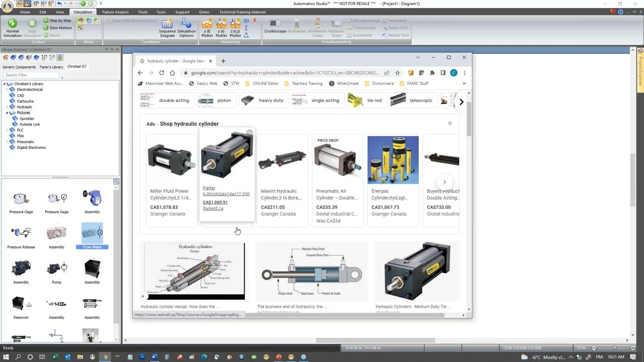Screen dimensions: 644x362
Task: Choose the Reservoir library component
Action: [x=21, y=307]
